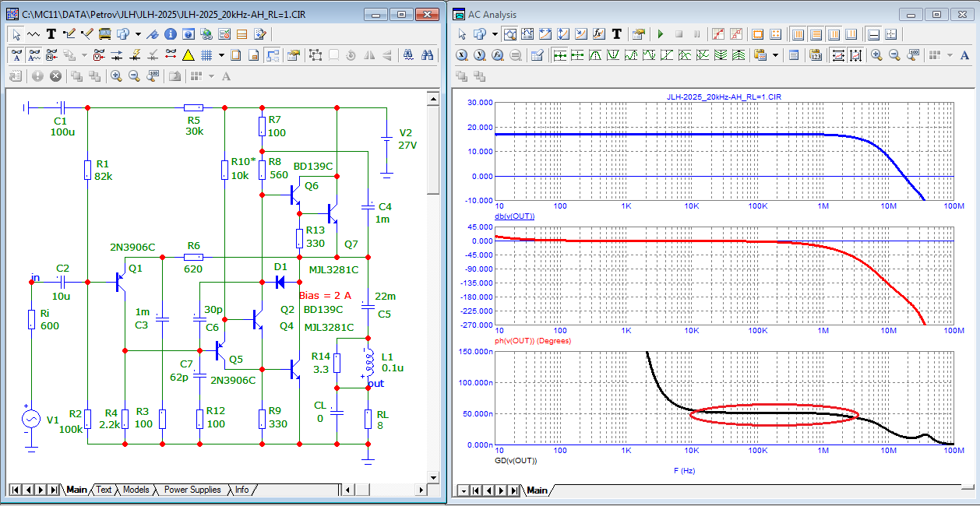
Task: Click the fx function icon in analysis toolbar
Action: pyautogui.click(x=598, y=34)
